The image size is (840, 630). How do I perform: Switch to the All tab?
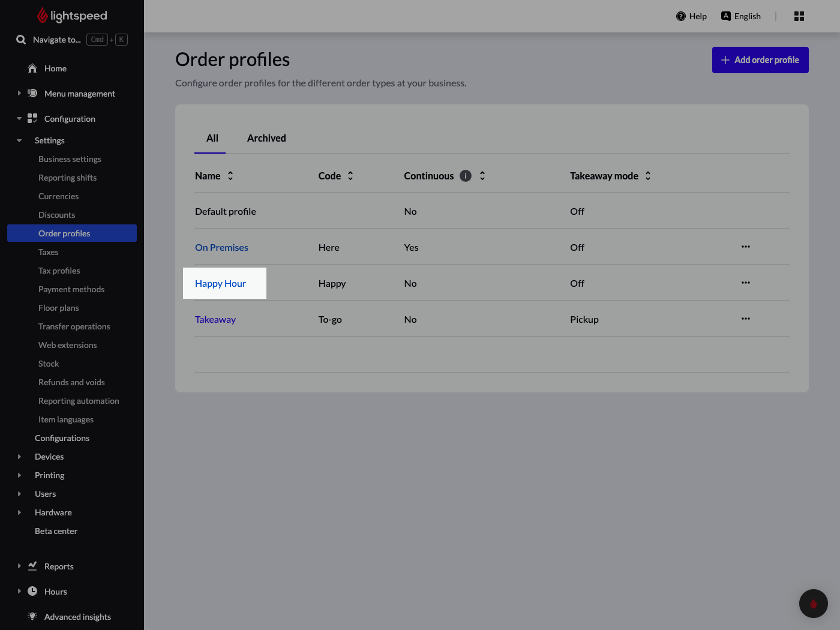pyautogui.click(x=212, y=138)
